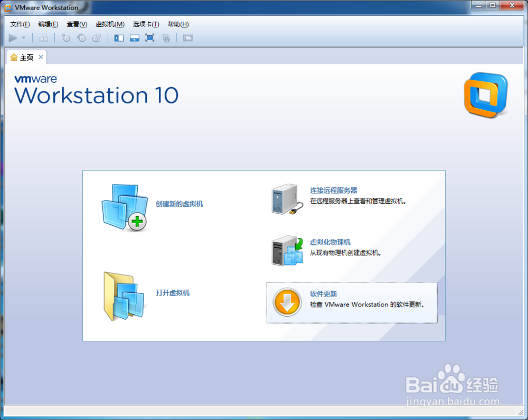Click the console view toolbar icon
This screenshot has height=420, width=528.
188,38
